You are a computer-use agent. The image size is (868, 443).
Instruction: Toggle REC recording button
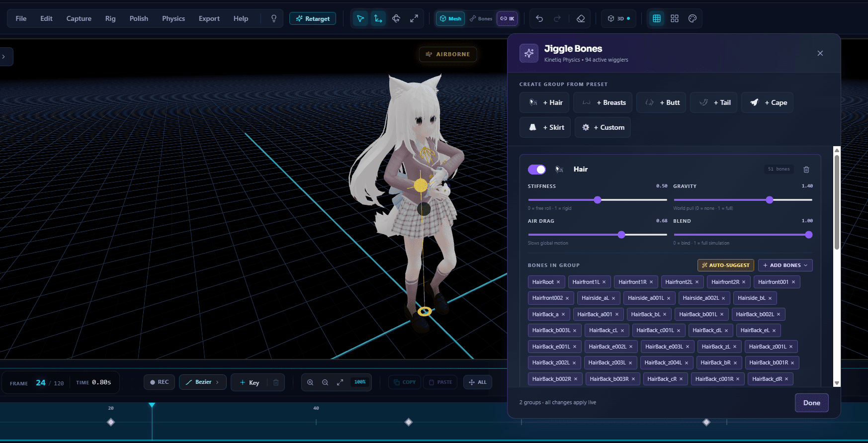coord(159,382)
